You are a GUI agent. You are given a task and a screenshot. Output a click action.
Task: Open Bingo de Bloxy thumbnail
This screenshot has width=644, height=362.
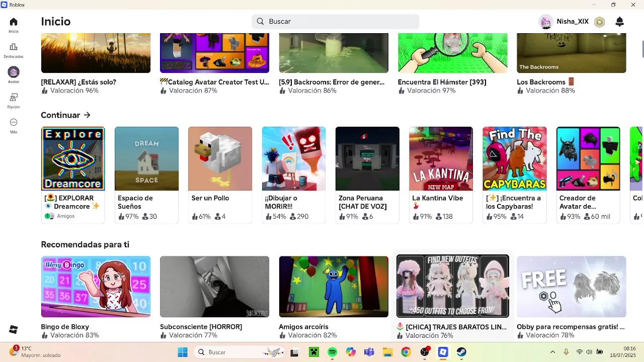(x=96, y=287)
